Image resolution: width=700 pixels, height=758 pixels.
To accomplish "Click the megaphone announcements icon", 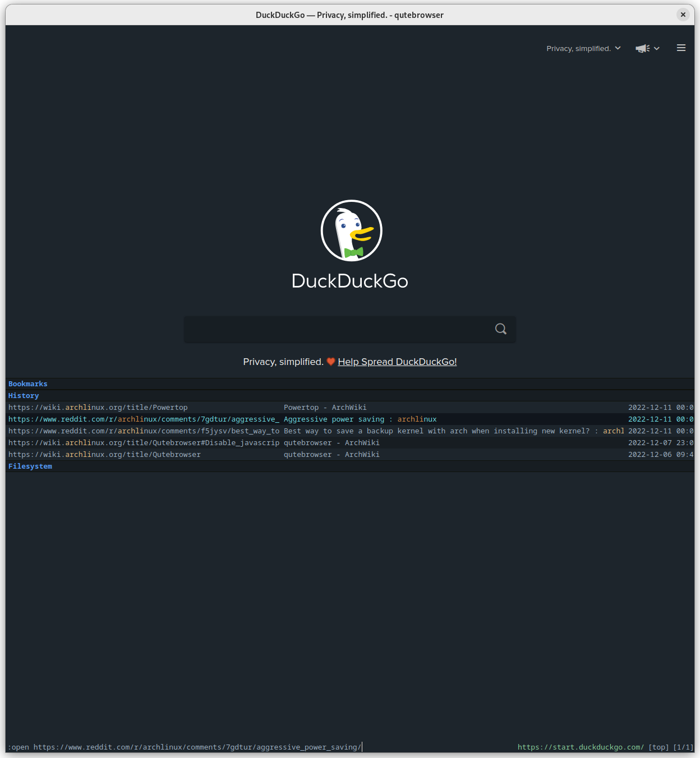I will [642, 49].
